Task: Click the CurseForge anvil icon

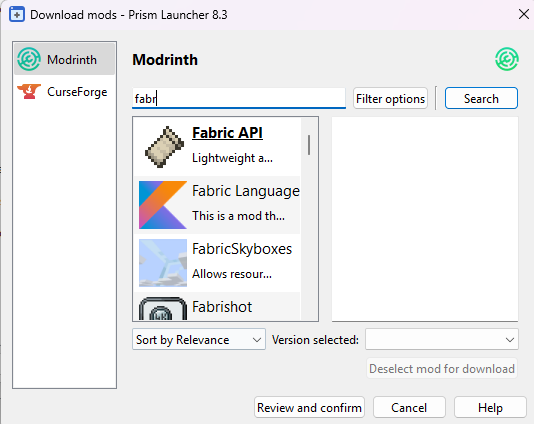Action: click(x=29, y=91)
